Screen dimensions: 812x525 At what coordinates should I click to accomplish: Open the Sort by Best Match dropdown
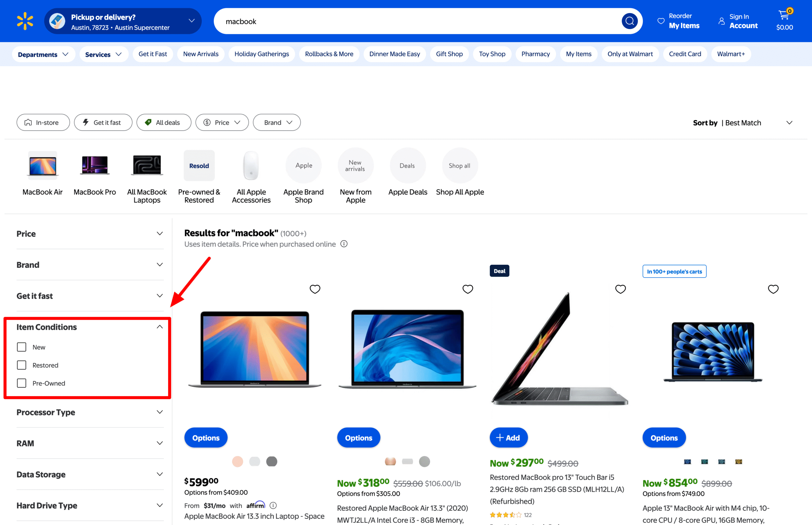[x=743, y=123]
